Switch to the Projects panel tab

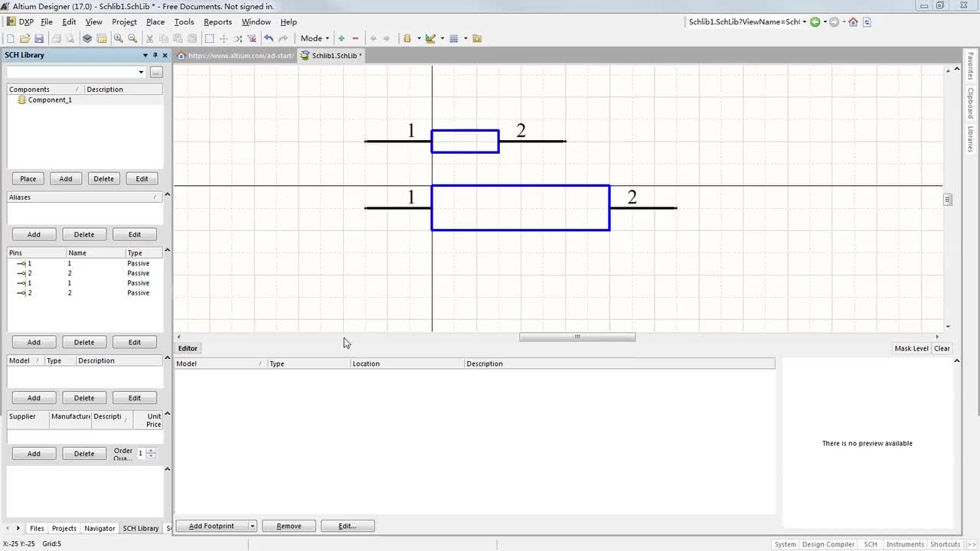(64, 528)
